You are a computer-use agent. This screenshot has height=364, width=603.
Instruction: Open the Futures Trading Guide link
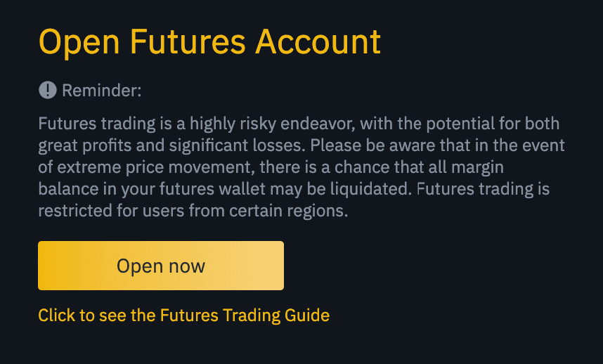183,315
